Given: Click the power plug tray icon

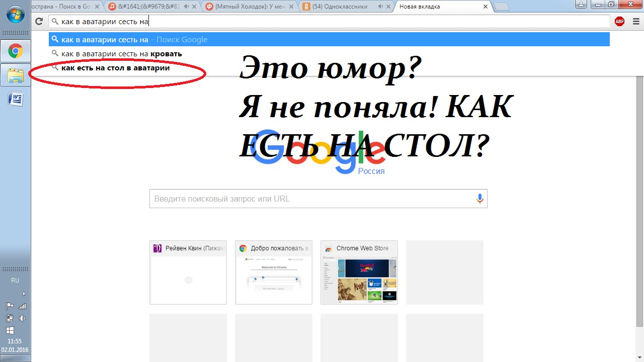Looking at the screenshot, I should click(x=9, y=318).
